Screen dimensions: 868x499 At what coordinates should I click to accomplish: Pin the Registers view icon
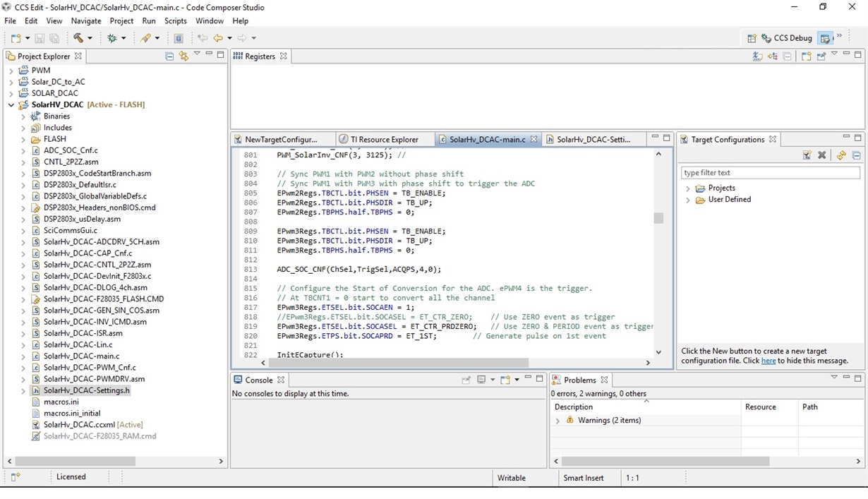click(821, 56)
